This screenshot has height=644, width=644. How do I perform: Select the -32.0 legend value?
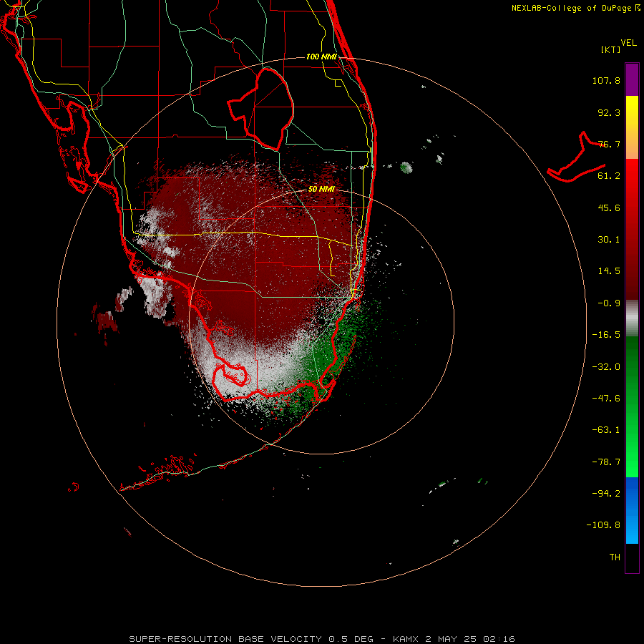[x=606, y=367]
